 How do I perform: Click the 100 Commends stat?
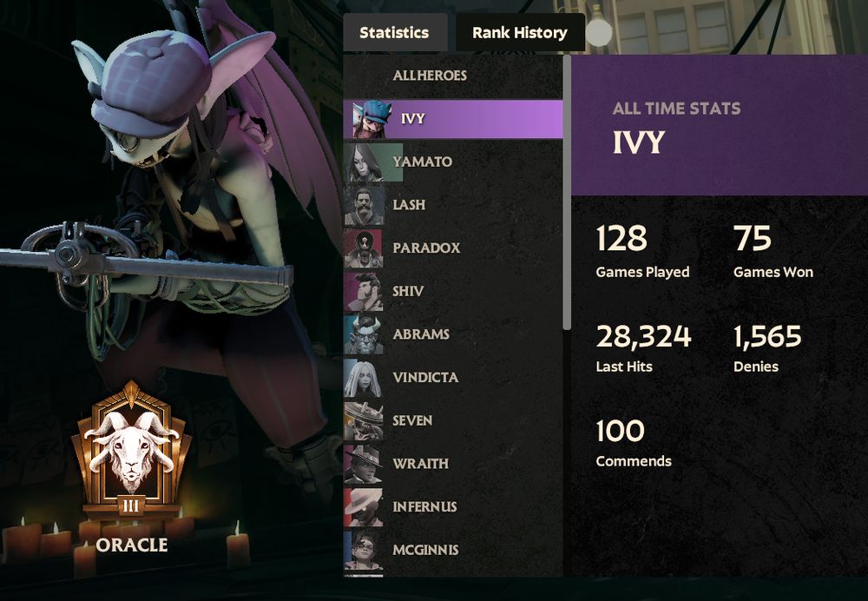(634, 443)
